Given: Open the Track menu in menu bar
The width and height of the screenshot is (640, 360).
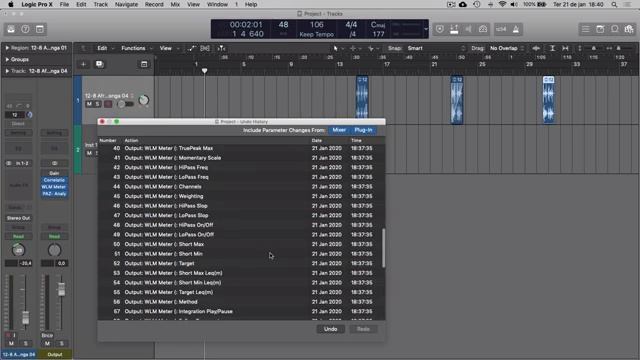Looking at the screenshot, I should [100, 4].
